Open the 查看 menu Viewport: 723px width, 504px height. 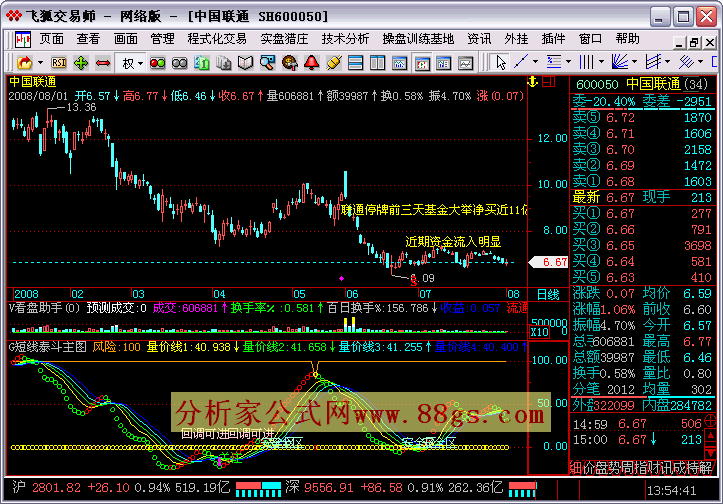[x=88, y=39]
